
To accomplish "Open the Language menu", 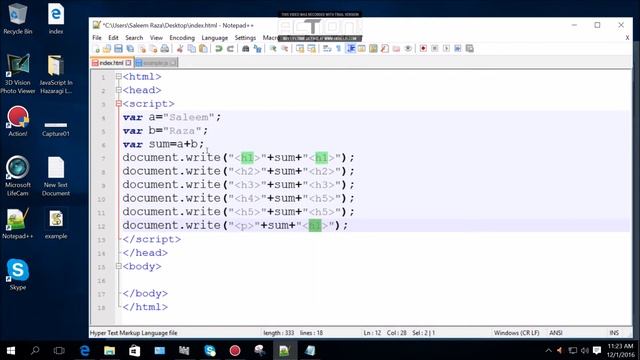I will [215, 38].
